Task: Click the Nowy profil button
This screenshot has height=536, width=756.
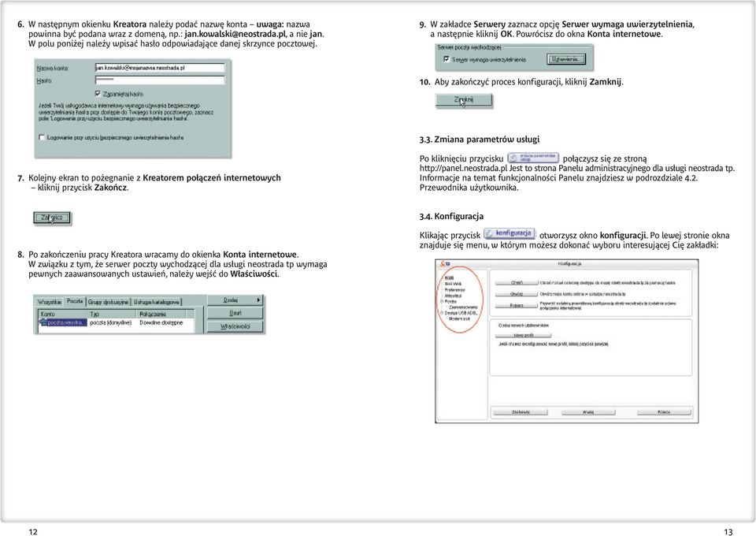Action: (523, 335)
